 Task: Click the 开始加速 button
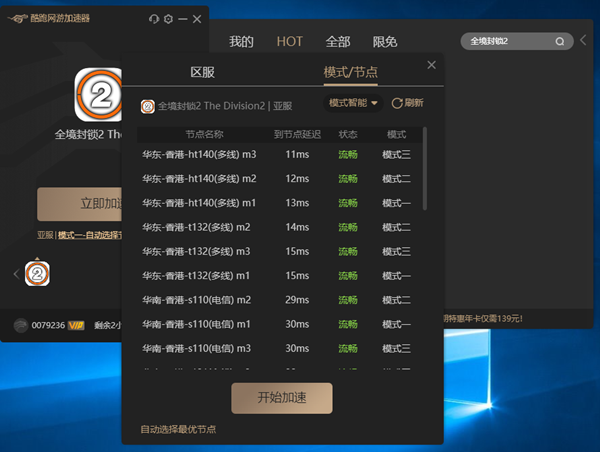[282, 398]
